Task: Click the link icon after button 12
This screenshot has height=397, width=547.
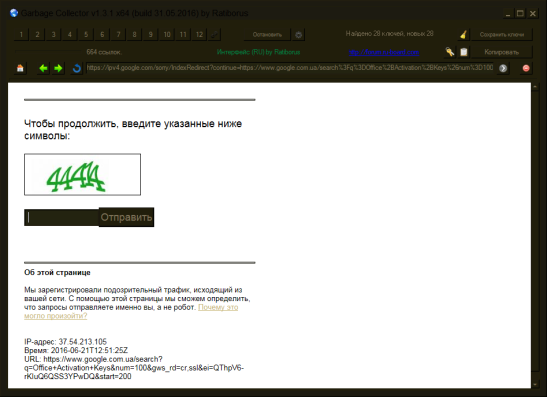Action: point(215,35)
